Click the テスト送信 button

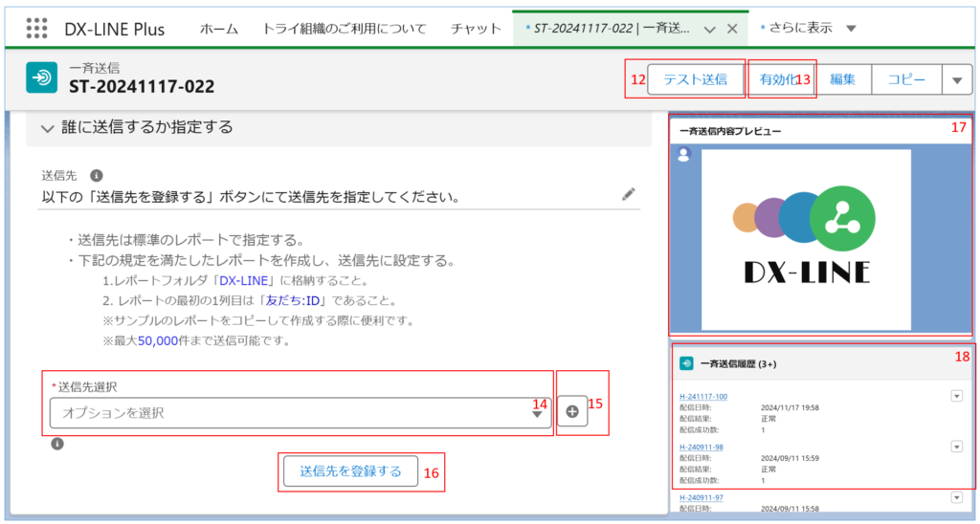[x=695, y=80]
